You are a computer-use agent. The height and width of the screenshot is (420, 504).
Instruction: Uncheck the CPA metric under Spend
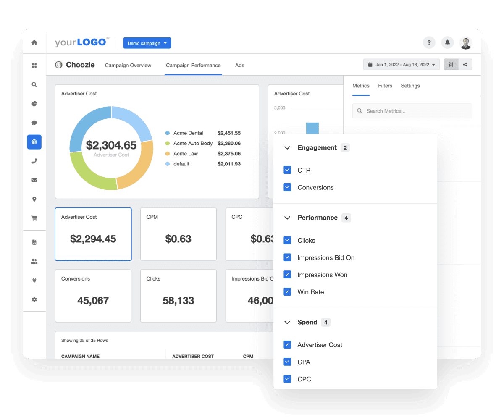pos(287,362)
